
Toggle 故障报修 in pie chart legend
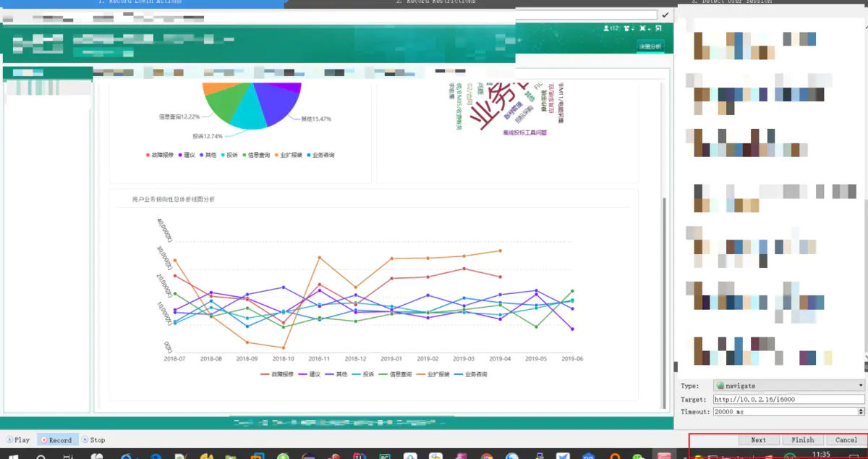coord(161,155)
